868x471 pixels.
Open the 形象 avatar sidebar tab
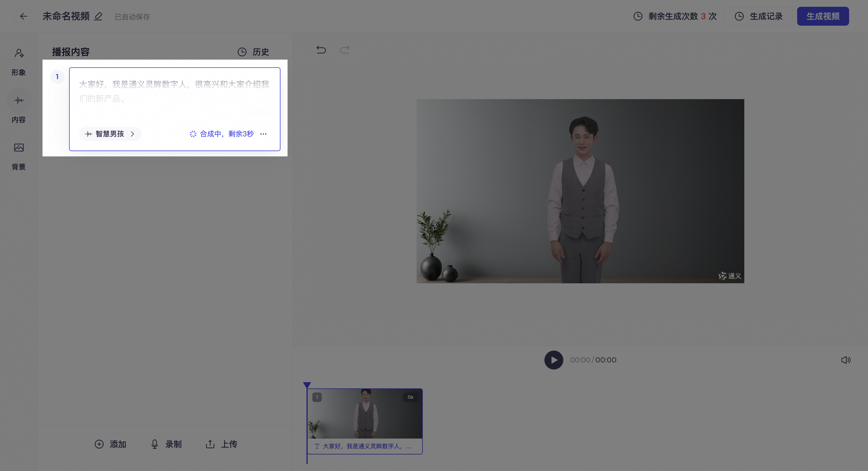(19, 62)
